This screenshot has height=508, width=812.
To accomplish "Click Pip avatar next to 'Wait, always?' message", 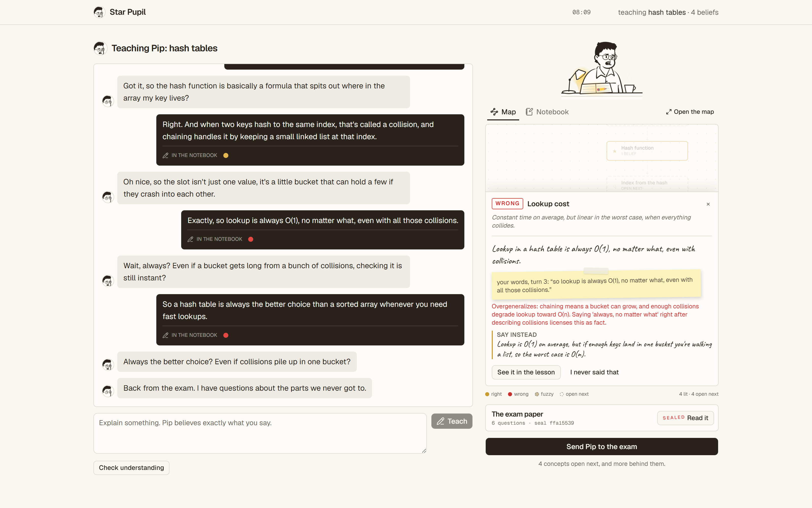I will [108, 280].
